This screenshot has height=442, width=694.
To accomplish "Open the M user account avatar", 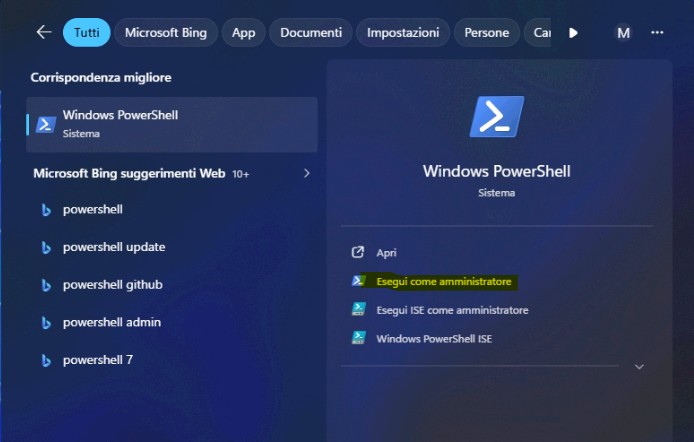I will pyautogui.click(x=623, y=32).
